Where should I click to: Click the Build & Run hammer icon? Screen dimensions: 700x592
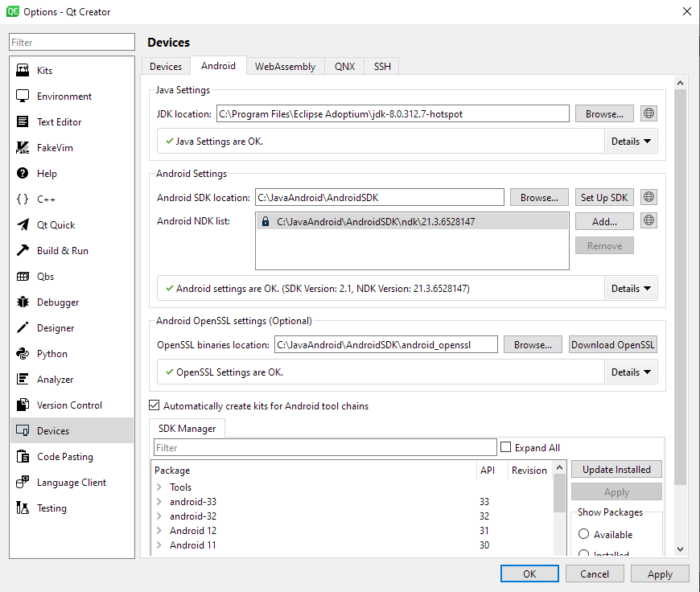point(23,251)
